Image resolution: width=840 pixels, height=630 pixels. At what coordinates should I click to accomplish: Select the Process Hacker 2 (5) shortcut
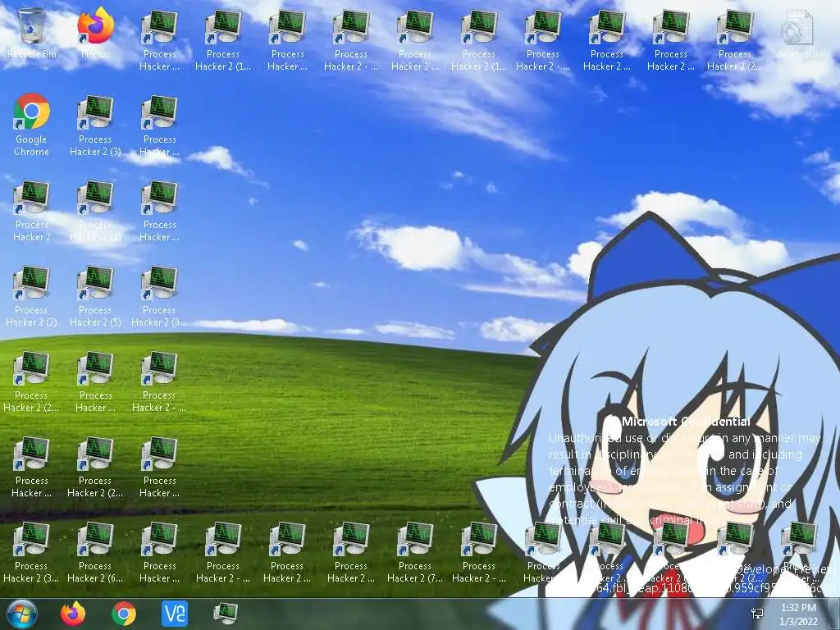(95, 295)
